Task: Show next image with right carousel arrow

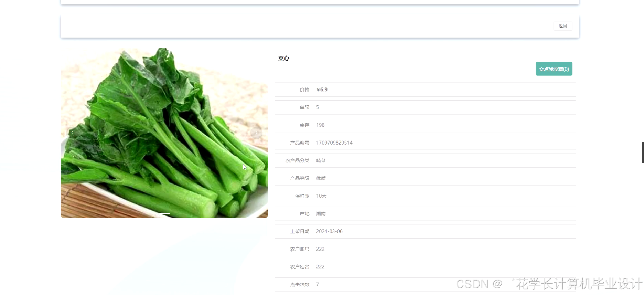Action: [256, 133]
